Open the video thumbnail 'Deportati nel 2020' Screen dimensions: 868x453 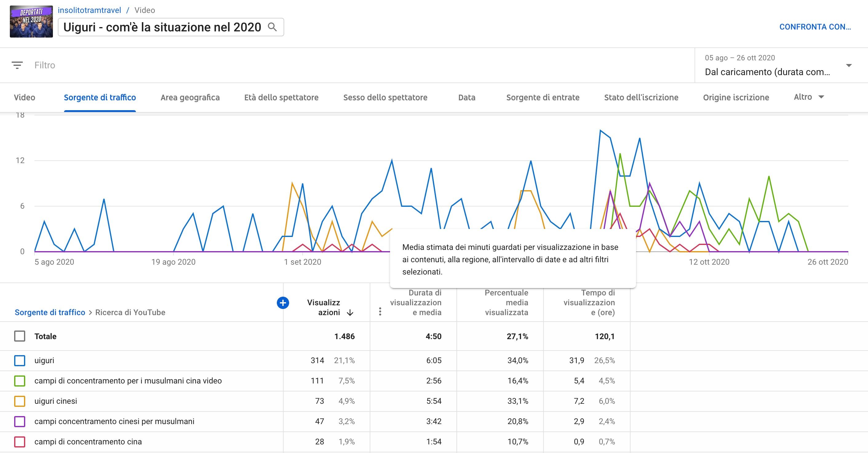click(x=31, y=21)
